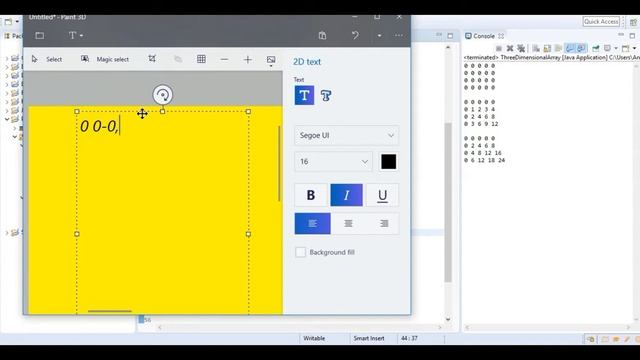Click the move handle on the text box
640x360 pixels.
pyautogui.click(x=142, y=113)
